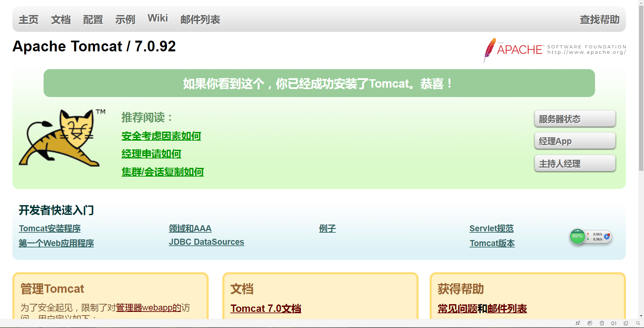Click the blue plus icon on floating widget
This screenshot has width=644, height=328.
(x=607, y=236)
